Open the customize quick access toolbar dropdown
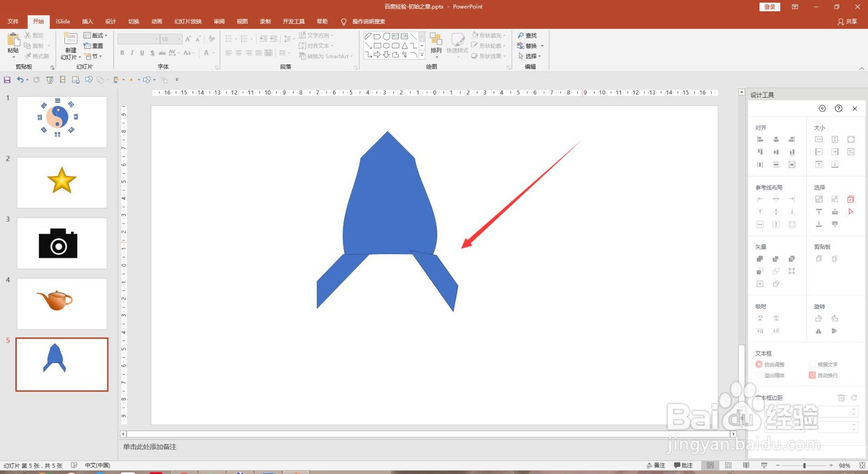Image resolution: width=868 pixels, height=474 pixels. (x=177, y=80)
